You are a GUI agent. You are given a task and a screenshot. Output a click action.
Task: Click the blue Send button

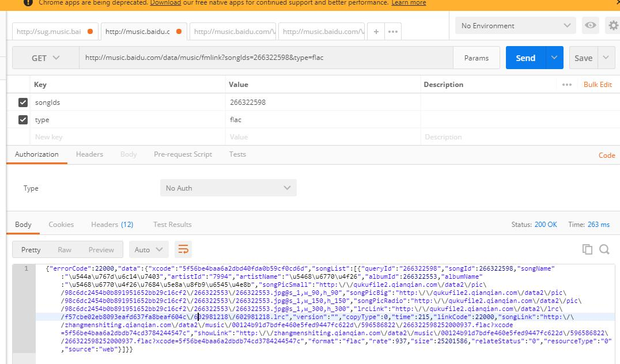click(526, 58)
